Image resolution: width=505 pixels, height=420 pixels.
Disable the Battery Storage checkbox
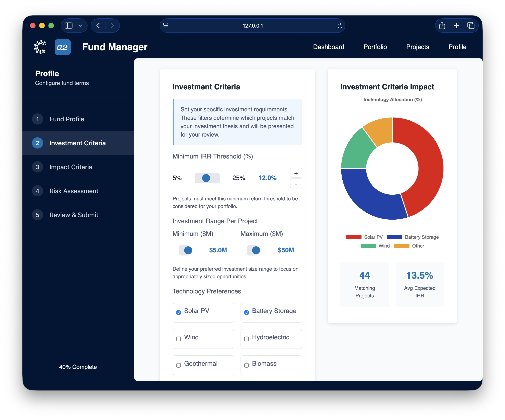pos(247,313)
